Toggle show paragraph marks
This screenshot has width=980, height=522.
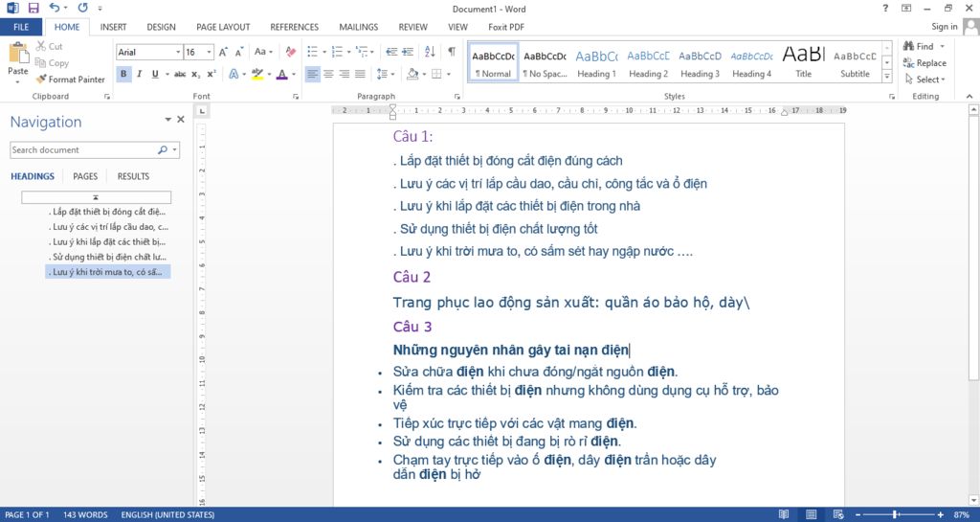tap(452, 52)
